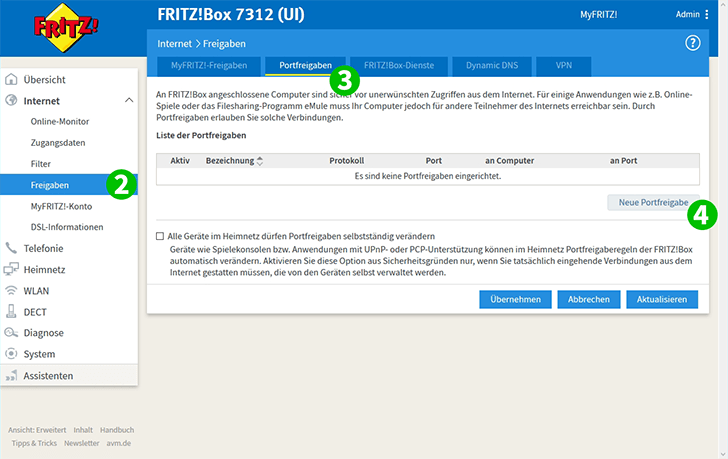Screen dimensions: 728x459
Task: Click the Admin user label
Action: [x=688, y=14]
